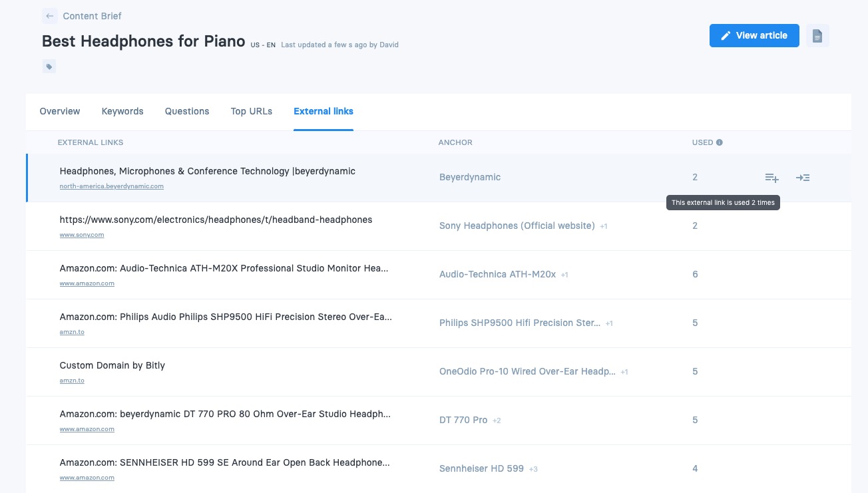Click the back arrow beside Content Brief
This screenshot has width=868, height=493.
point(49,16)
